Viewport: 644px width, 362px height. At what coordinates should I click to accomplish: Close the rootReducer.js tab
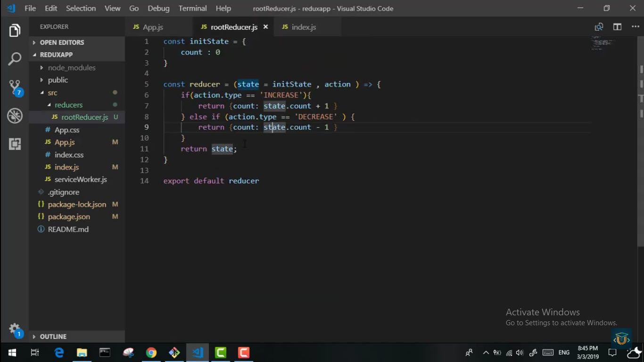point(265,27)
